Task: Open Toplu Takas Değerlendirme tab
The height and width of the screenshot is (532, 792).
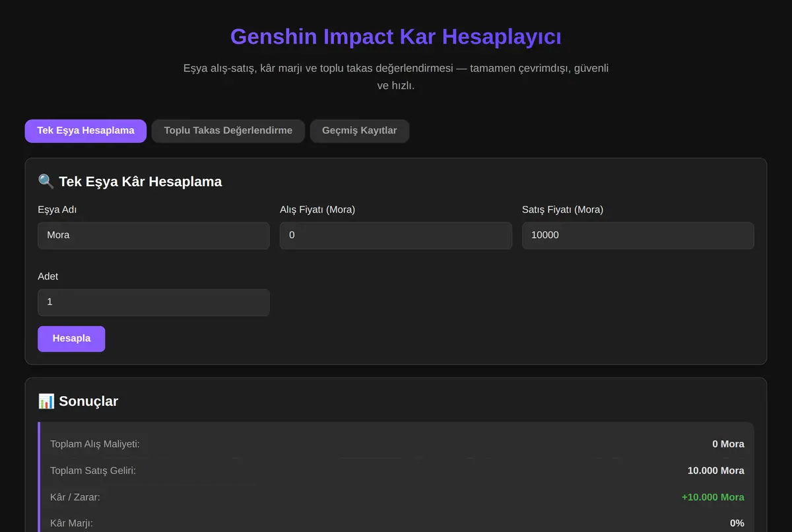Action: click(x=228, y=131)
